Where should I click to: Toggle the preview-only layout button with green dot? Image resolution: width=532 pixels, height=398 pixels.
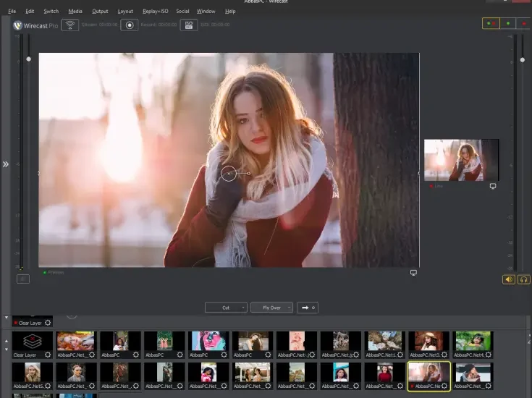click(508, 23)
